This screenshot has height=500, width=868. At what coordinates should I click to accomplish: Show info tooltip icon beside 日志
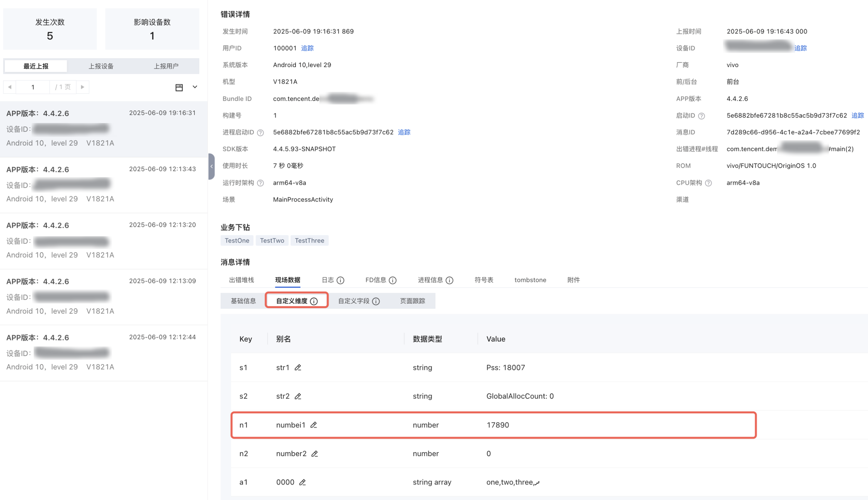340,280
